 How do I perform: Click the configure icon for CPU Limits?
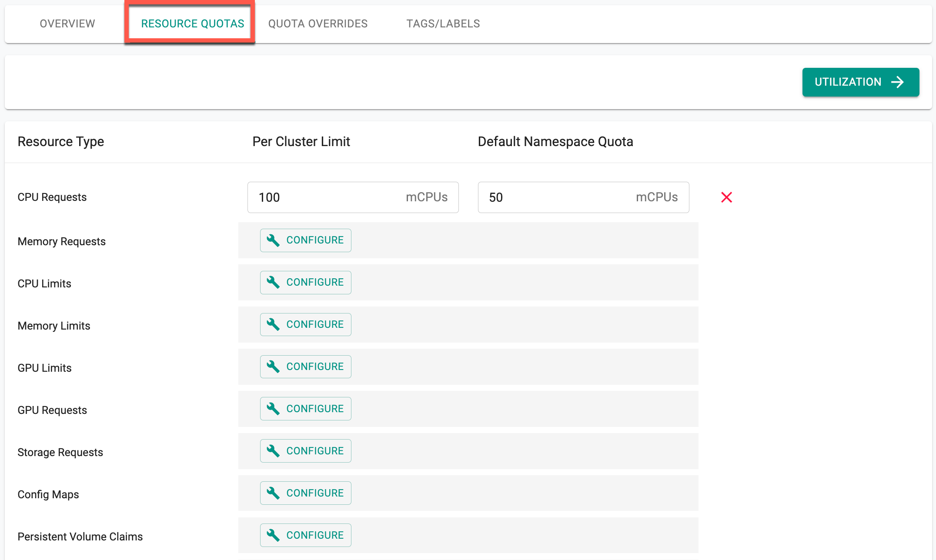click(273, 282)
